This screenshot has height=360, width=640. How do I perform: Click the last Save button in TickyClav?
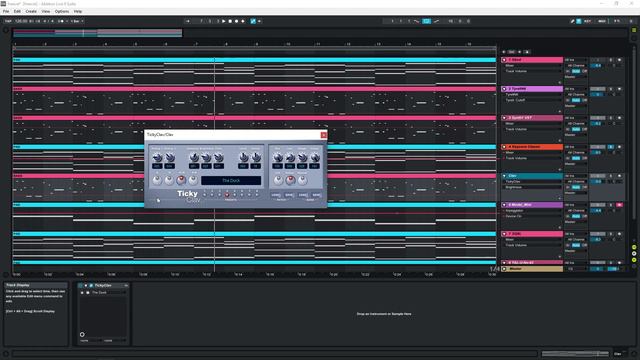(x=316, y=195)
